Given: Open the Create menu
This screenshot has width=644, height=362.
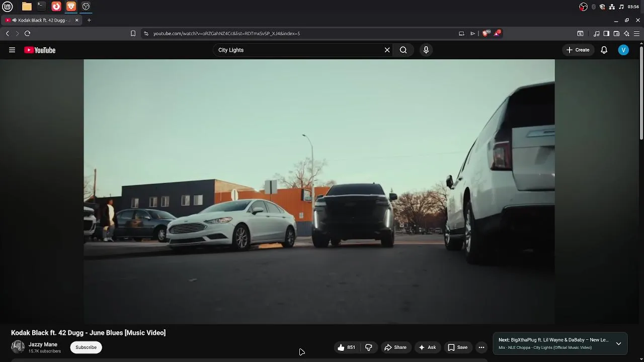Looking at the screenshot, I should [578, 50].
